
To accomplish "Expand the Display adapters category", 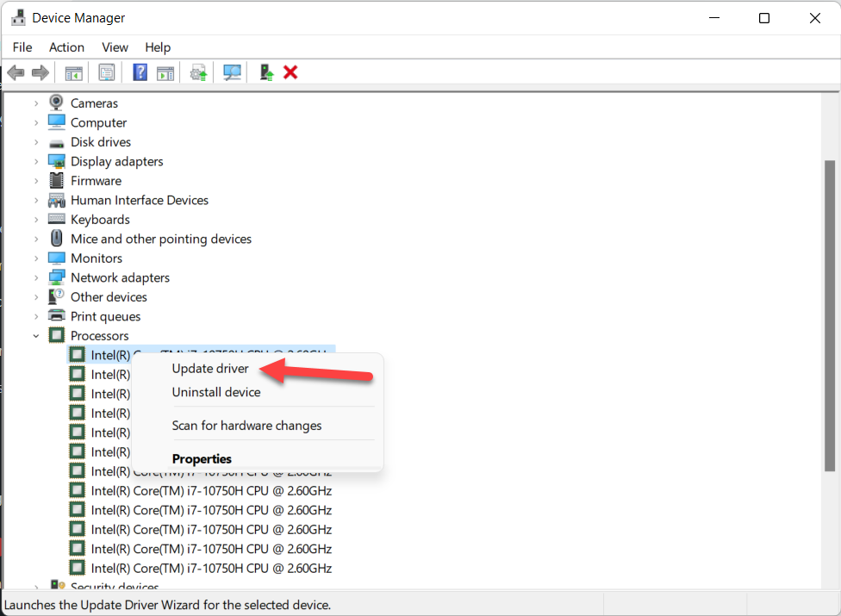I will coord(36,161).
